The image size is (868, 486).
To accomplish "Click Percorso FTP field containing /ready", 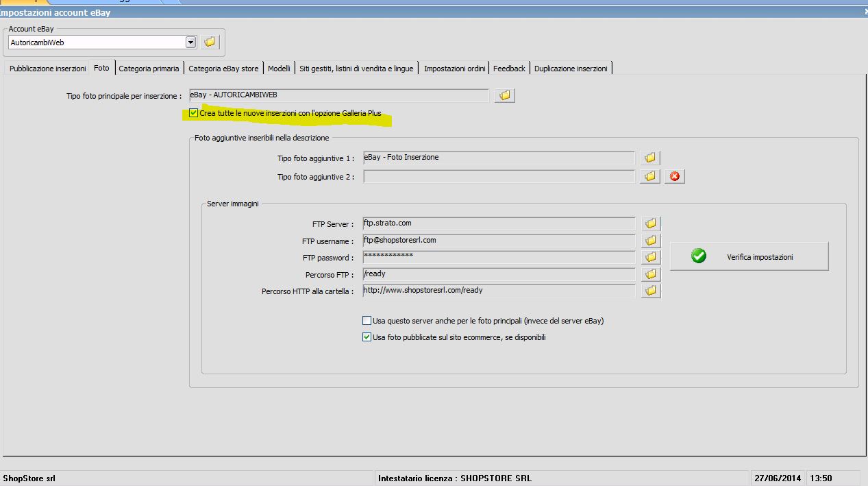I will click(x=499, y=274).
